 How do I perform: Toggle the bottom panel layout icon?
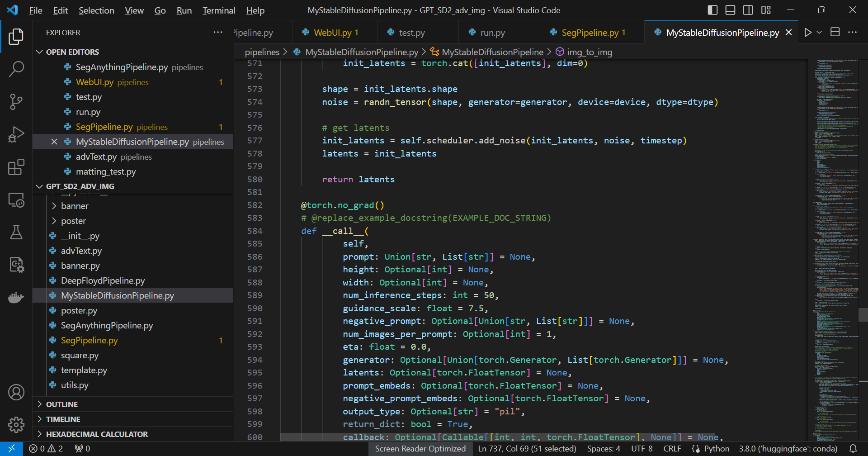click(x=730, y=10)
